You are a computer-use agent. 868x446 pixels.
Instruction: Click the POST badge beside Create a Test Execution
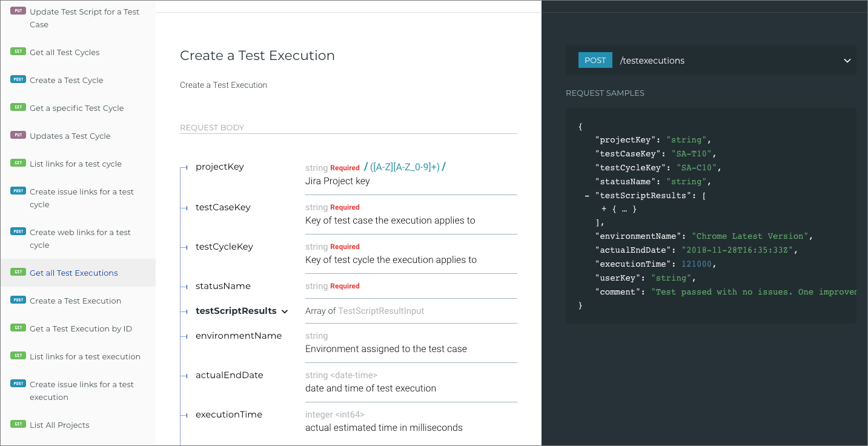pos(18,300)
